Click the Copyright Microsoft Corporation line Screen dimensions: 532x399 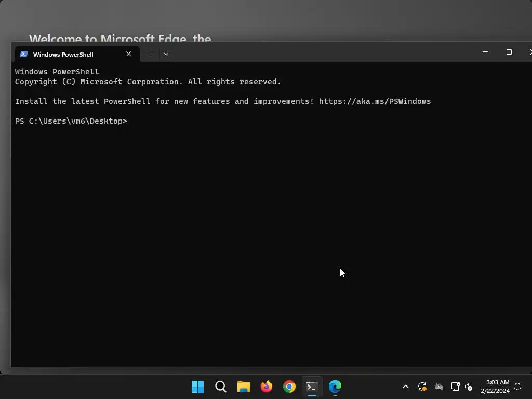(x=148, y=82)
